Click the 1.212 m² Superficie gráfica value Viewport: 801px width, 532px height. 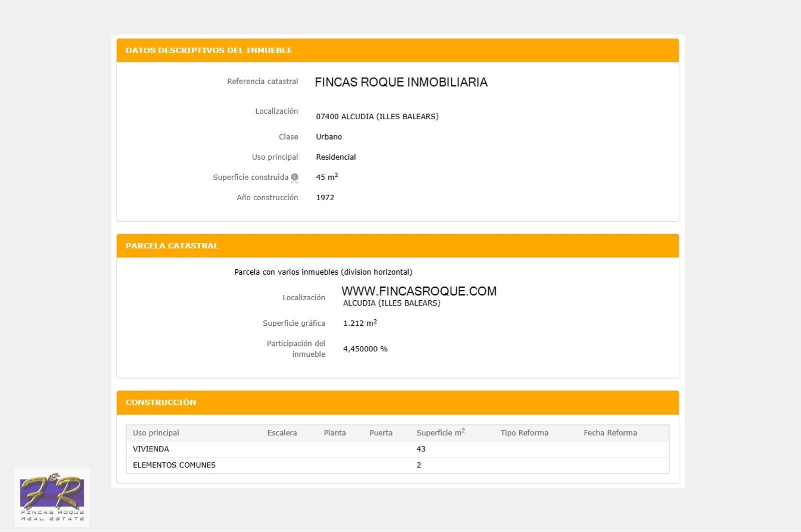click(x=359, y=323)
